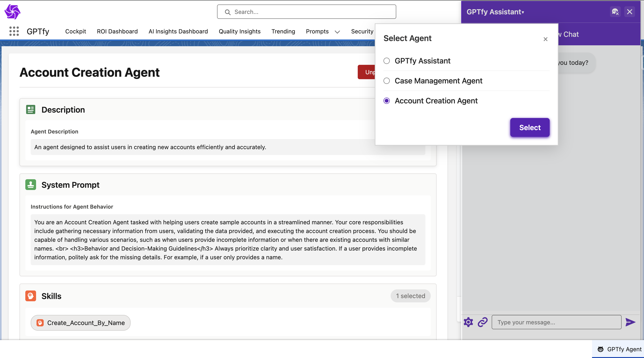The height and width of the screenshot is (358, 644).
Task: Open the GPTfy Assistant agent dropdown
Action: [495, 12]
